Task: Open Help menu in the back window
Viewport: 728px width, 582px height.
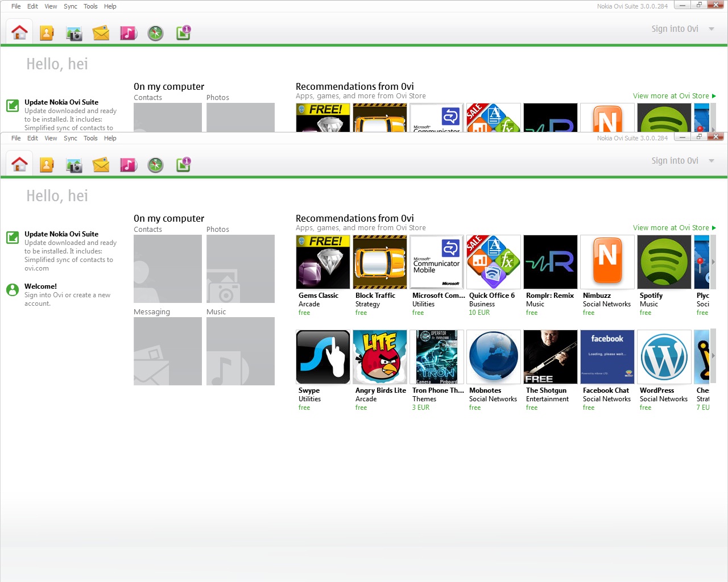Action: (110, 6)
